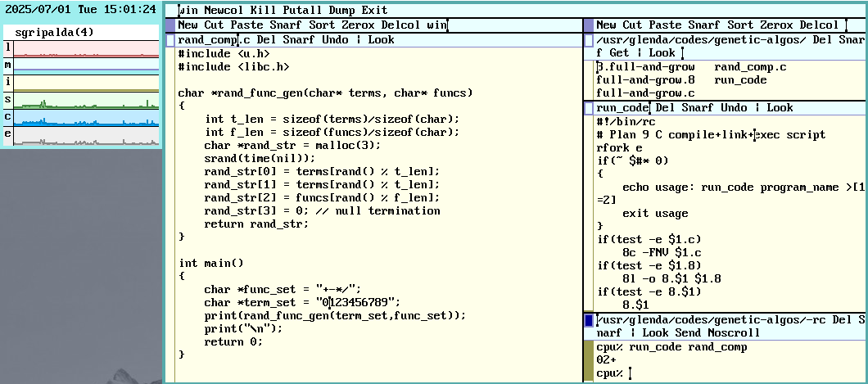Click Zerox in the left column tag

pyautogui.click(x=358, y=25)
